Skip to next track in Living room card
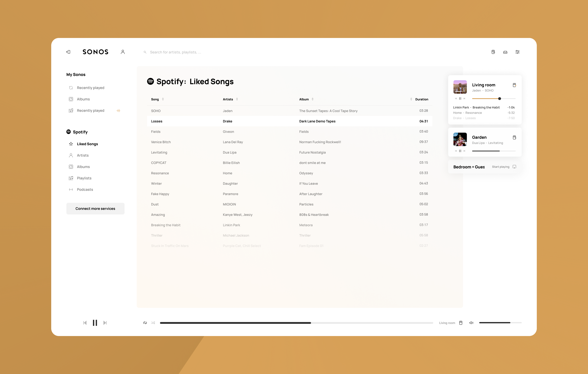The height and width of the screenshot is (374, 588). 465,99
